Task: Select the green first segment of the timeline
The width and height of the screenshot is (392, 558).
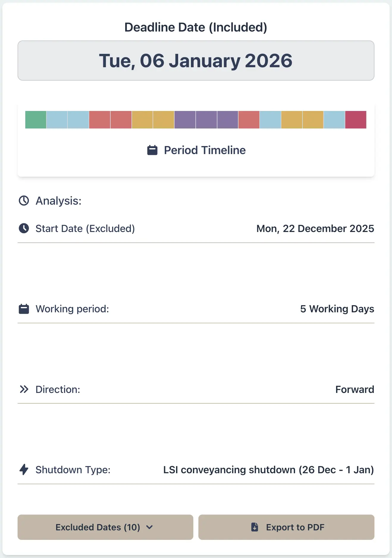Action: coord(36,120)
